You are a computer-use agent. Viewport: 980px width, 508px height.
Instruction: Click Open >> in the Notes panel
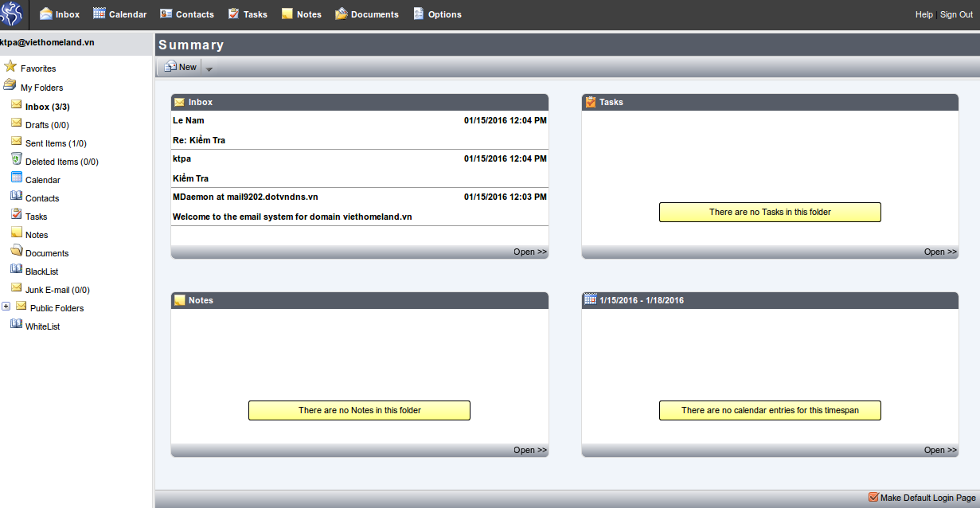click(530, 450)
